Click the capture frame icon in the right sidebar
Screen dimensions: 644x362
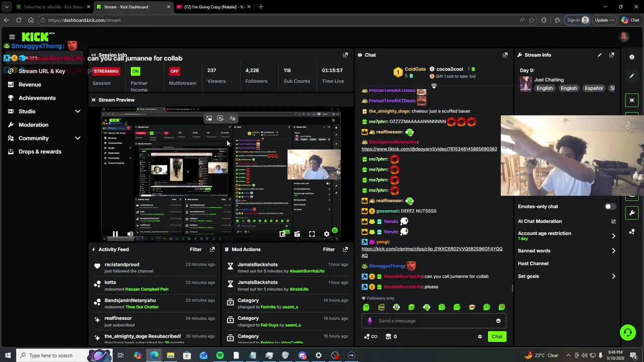pyautogui.click(x=632, y=100)
